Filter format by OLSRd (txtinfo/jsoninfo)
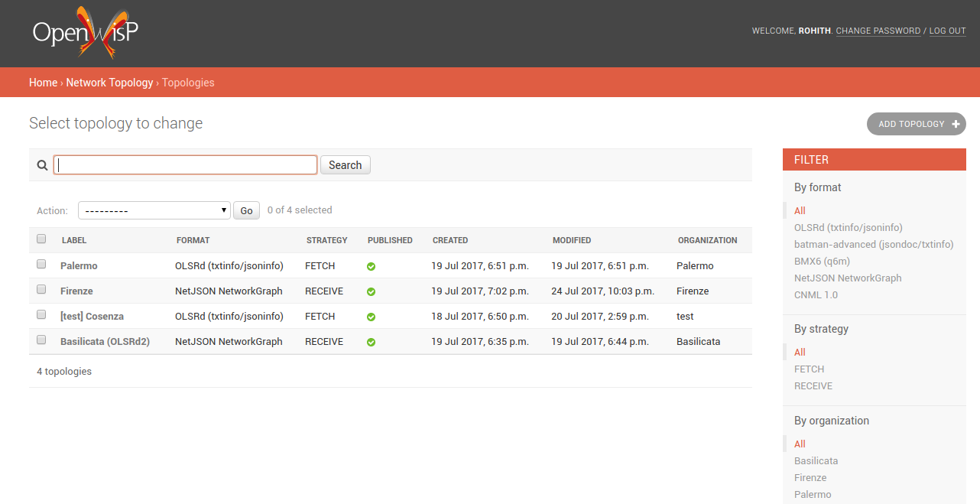Image resolution: width=980 pixels, height=504 pixels. coord(849,228)
